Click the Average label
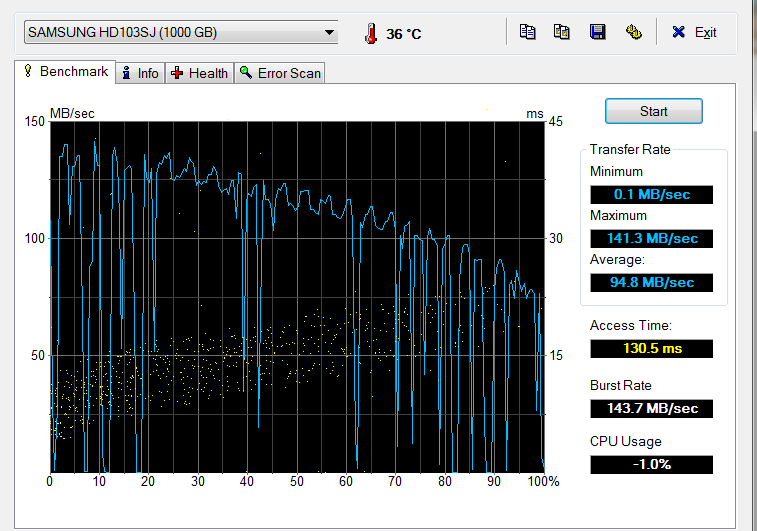Viewport: 757px width, 531px height. (617, 260)
